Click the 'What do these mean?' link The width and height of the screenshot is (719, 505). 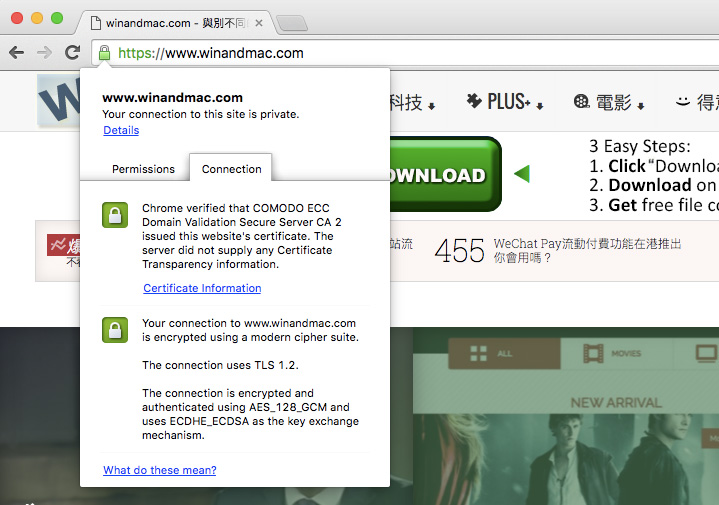coord(159,470)
